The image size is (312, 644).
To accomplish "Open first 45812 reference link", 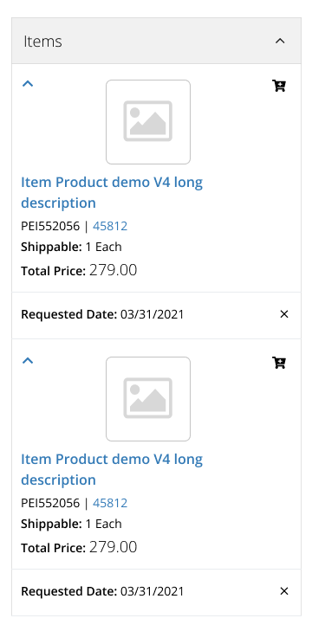I will point(110,226).
